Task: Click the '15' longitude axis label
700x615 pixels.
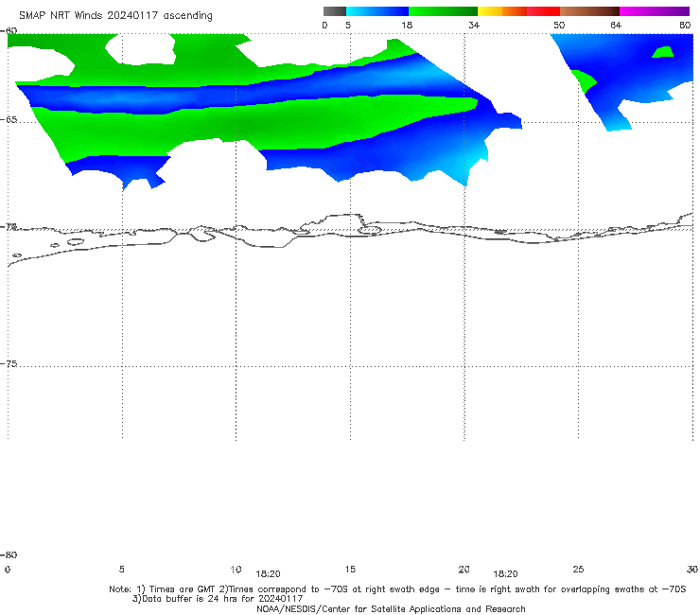Action: [350, 570]
